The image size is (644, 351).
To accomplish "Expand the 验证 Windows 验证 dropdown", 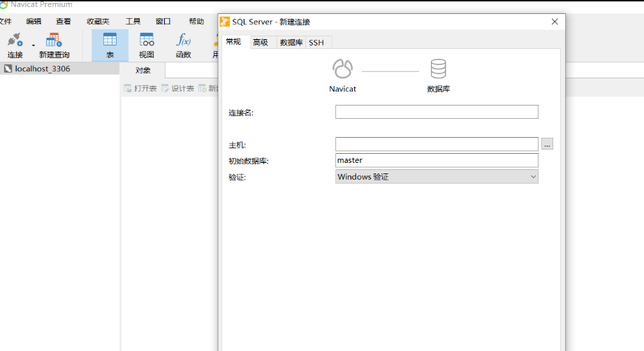I will [437, 177].
